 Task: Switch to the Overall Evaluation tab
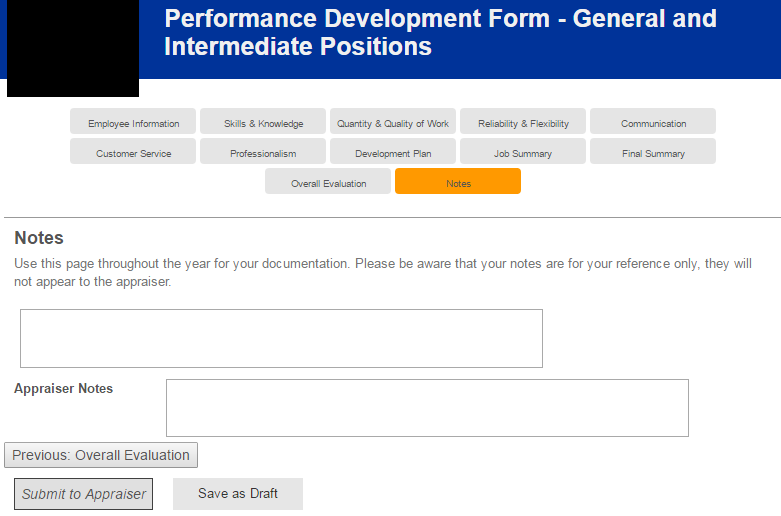coord(328,183)
